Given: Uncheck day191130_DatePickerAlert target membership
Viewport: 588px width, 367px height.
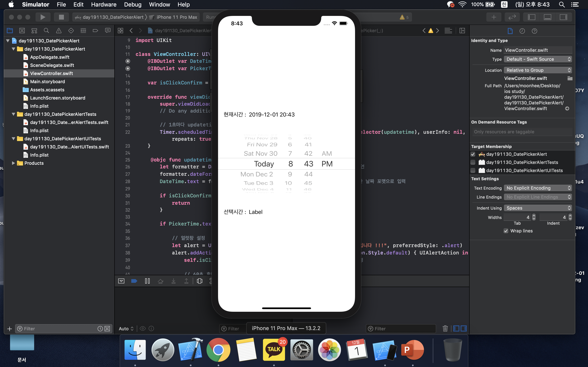Looking at the screenshot, I should pyautogui.click(x=473, y=154).
